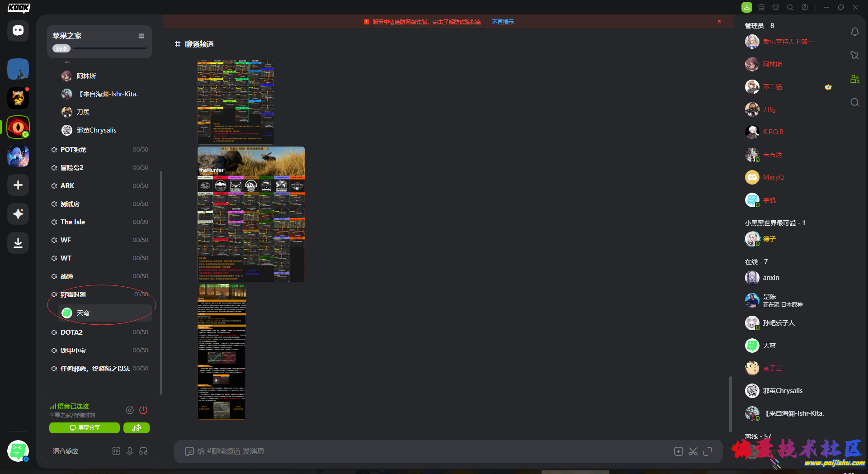Collapse the 狩猎时刻 voice channel
Screen dimensions: 868x474
tap(73, 294)
